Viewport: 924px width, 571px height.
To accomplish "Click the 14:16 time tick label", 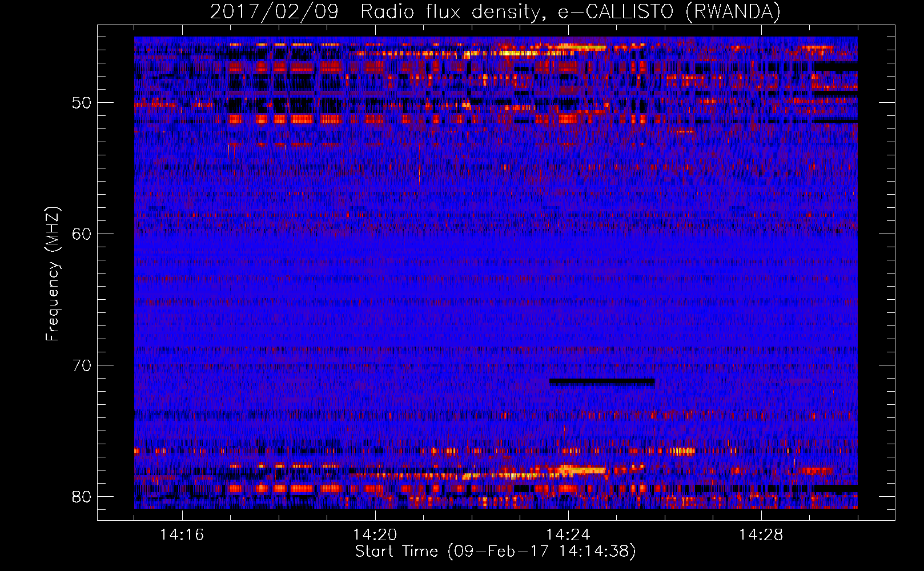I will tap(182, 535).
